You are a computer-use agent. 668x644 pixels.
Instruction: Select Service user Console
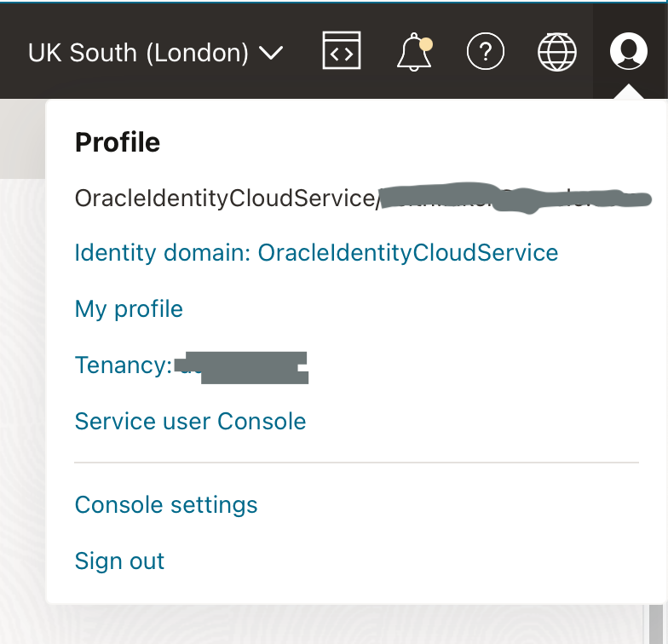pyautogui.click(x=190, y=422)
